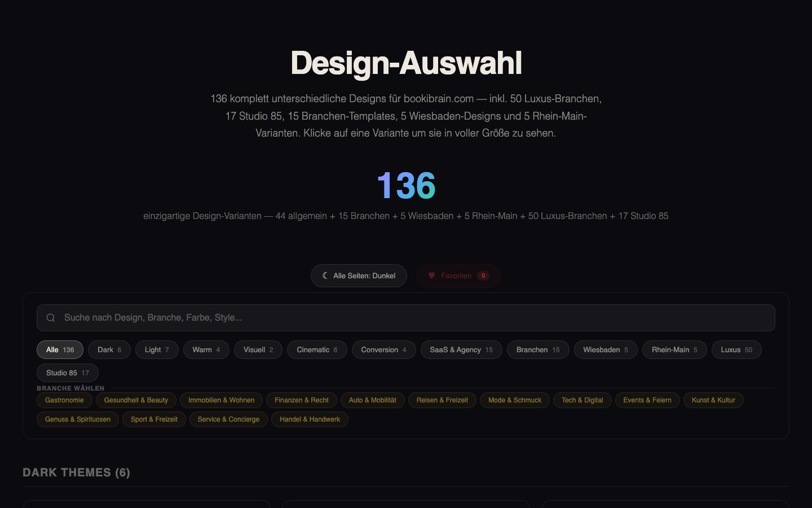This screenshot has width=812, height=508.
Task: Select Handel & Handwerk industry
Action: tap(310, 419)
